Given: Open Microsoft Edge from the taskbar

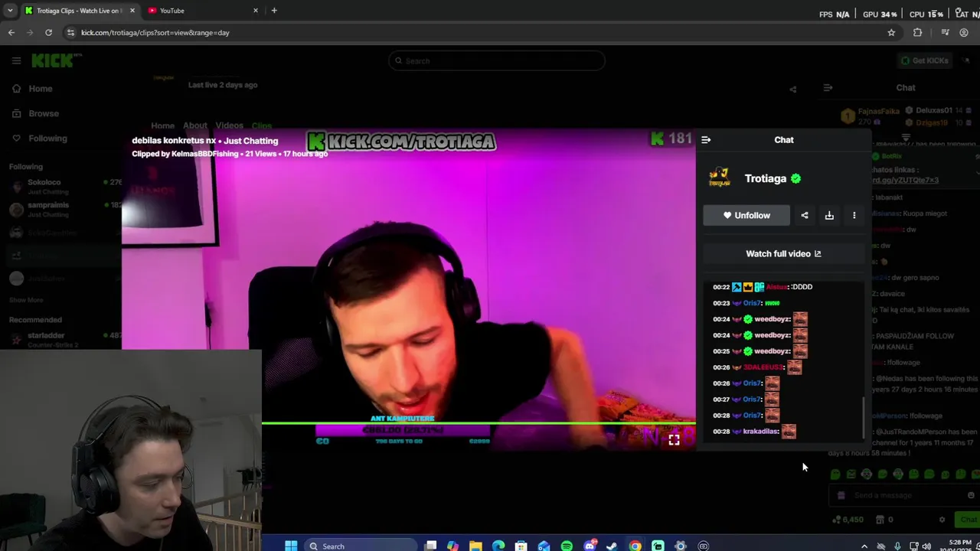Looking at the screenshot, I should click(498, 546).
